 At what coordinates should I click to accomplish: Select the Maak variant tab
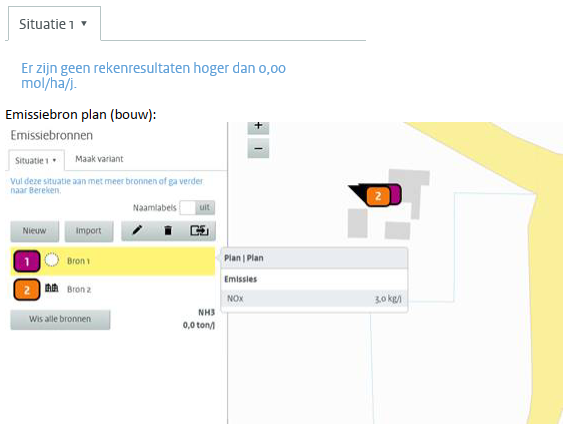pos(99,159)
